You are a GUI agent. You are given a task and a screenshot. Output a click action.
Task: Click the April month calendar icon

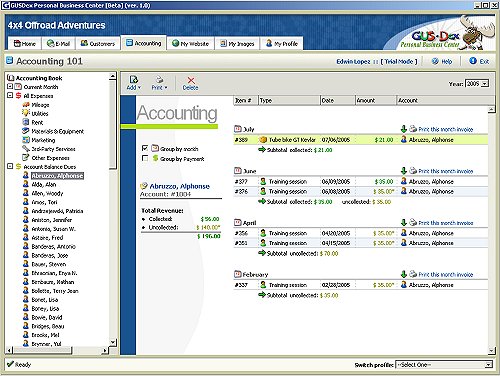coord(238,222)
